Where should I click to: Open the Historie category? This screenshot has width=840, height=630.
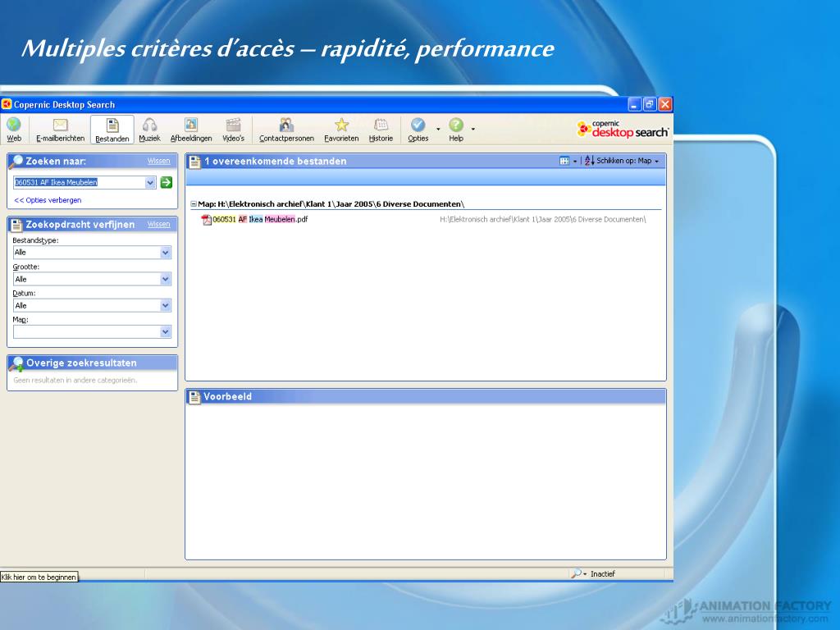[x=381, y=130]
